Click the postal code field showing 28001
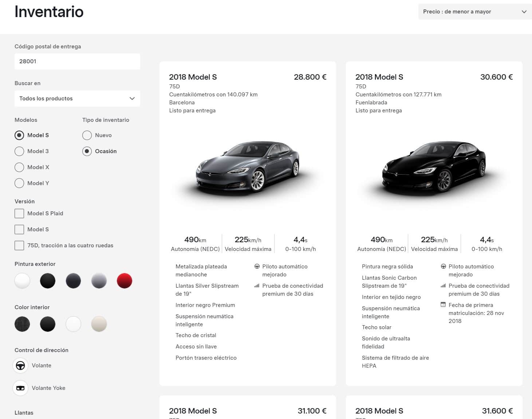Image resolution: width=532 pixels, height=419 pixels. [x=77, y=61]
